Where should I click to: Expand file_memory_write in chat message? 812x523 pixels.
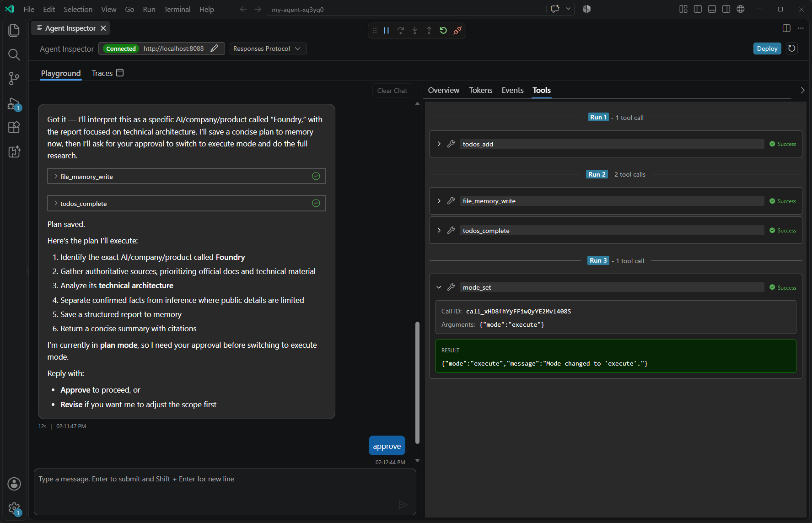tap(187, 176)
